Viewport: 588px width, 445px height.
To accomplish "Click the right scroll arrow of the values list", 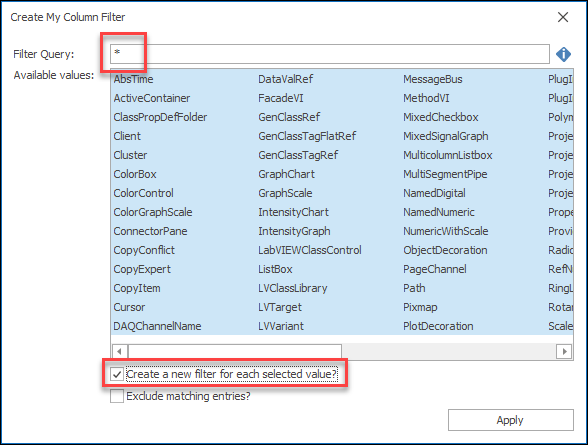I will pyautogui.click(x=564, y=352).
